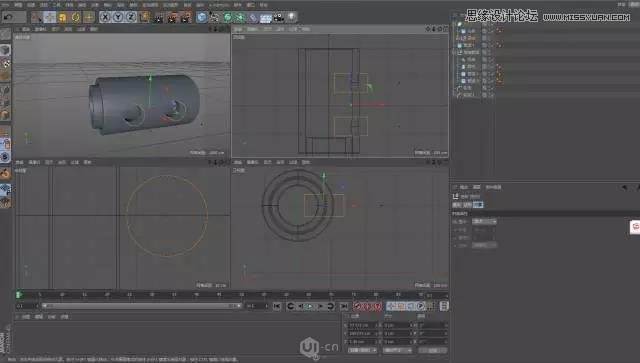
Task: Open the first menu in perspective viewport
Action: click(x=25, y=29)
